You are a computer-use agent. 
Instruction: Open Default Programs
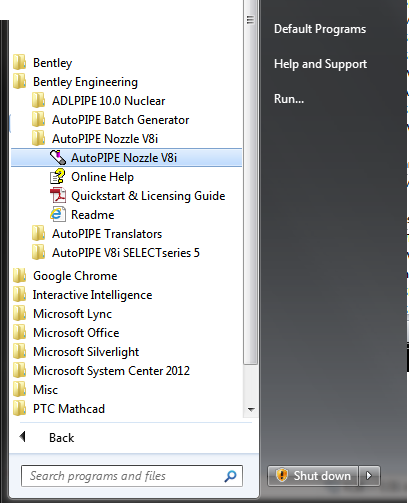coord(320,29)
